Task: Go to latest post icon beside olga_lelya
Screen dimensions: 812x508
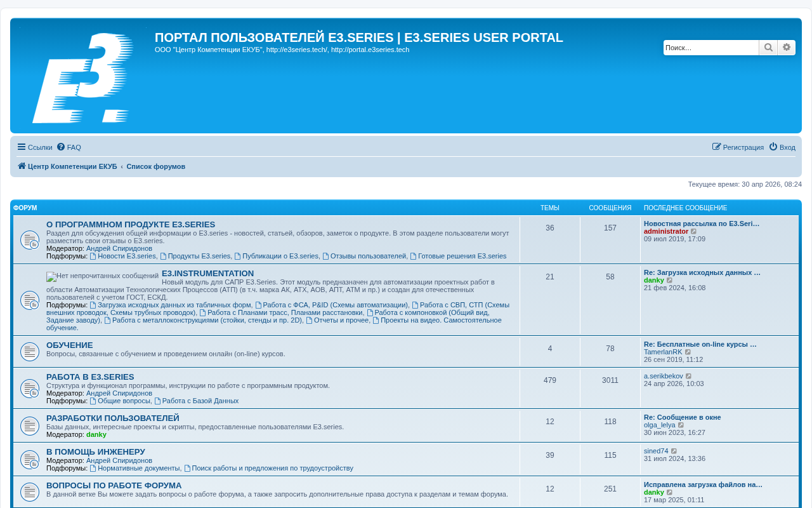Action: (681, 425)
